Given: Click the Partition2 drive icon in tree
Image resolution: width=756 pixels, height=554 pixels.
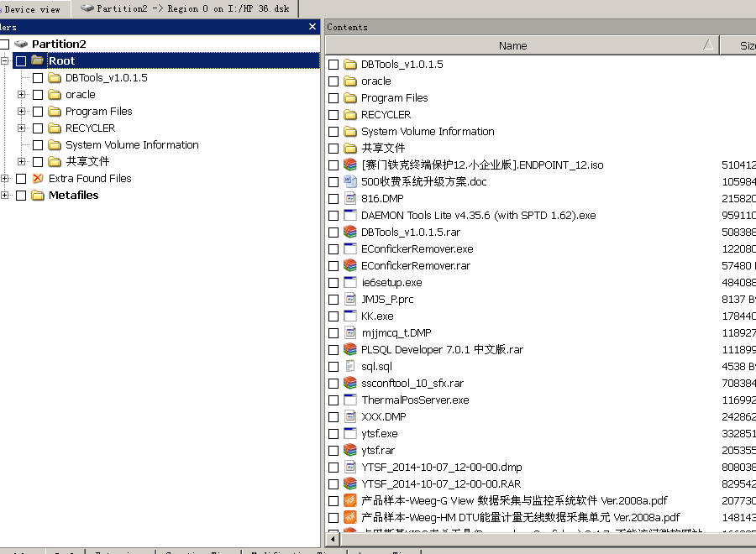Looking at the screenshot, I should tap(21, 44).
